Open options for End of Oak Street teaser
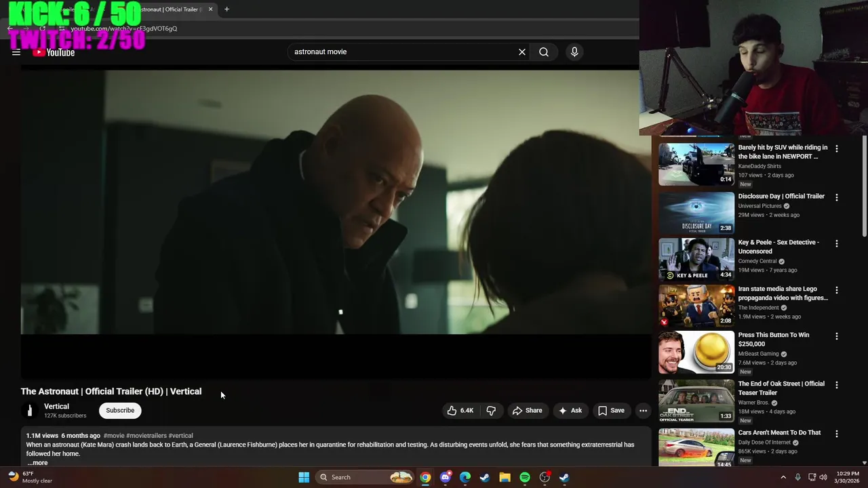 (x=836, y=385)
